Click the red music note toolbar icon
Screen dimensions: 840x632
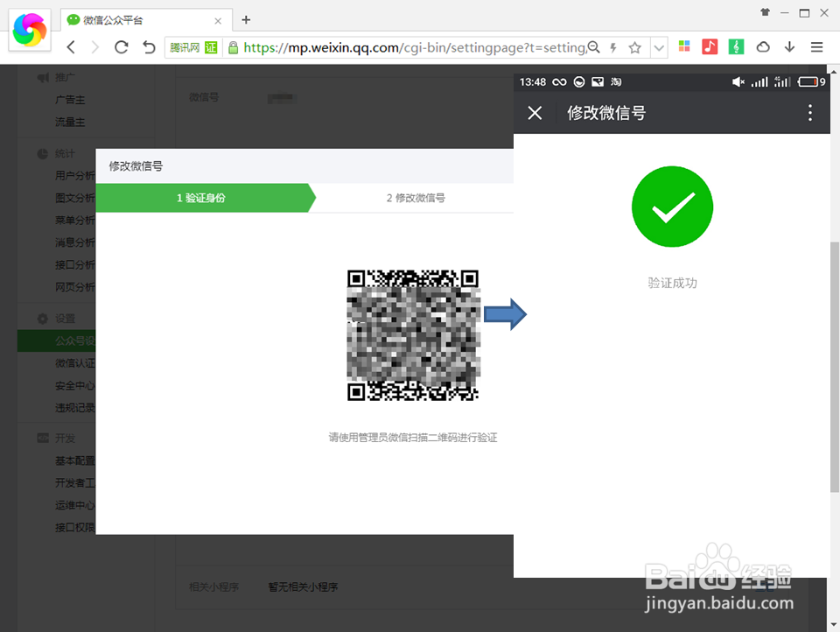coord(710,47)
